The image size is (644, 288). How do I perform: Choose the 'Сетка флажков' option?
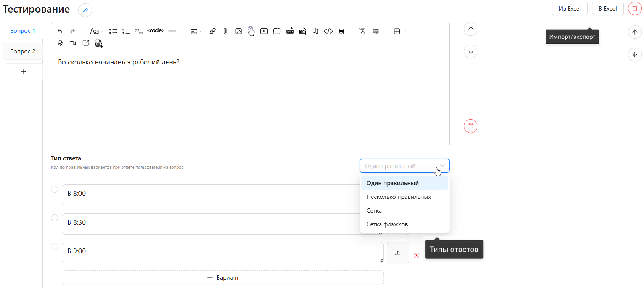pyautogui.click(x=387, y=224)
